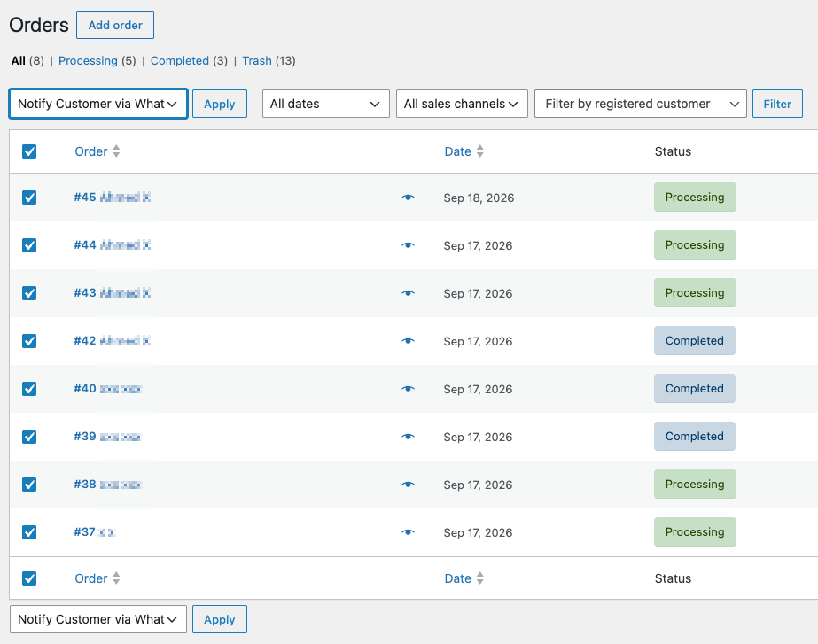Click the sort arrows beside the top Date header
Image resolution: width=818 pixels, height=644 pixels.
click(x=480, y=151)
